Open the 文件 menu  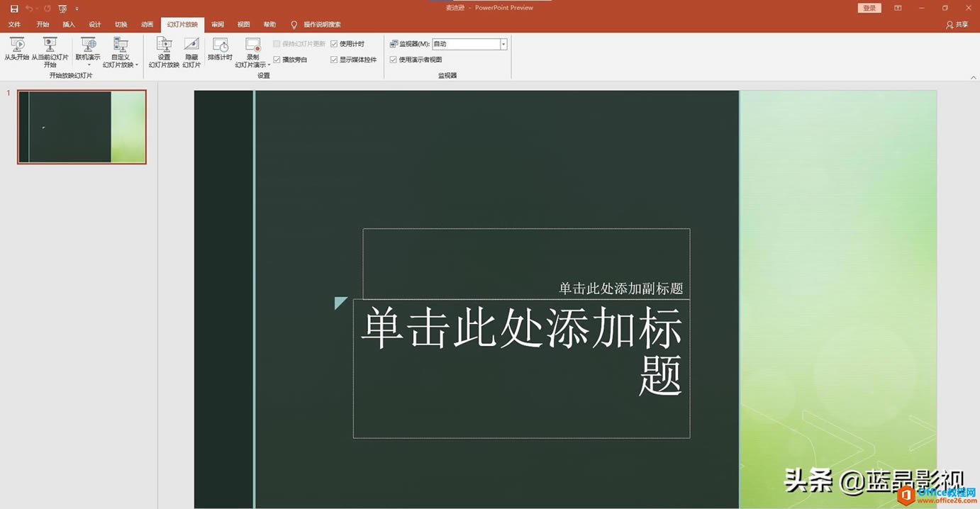click(x=14, y=24)
